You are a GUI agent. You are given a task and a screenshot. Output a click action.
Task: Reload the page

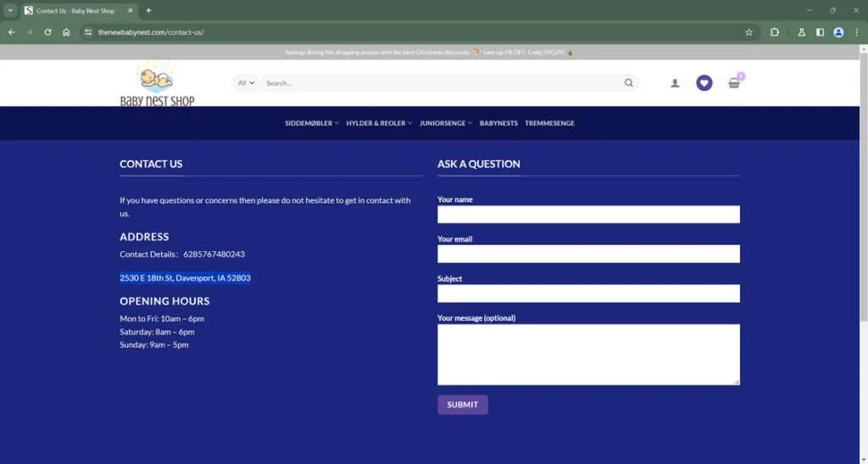tap(47, 32)
